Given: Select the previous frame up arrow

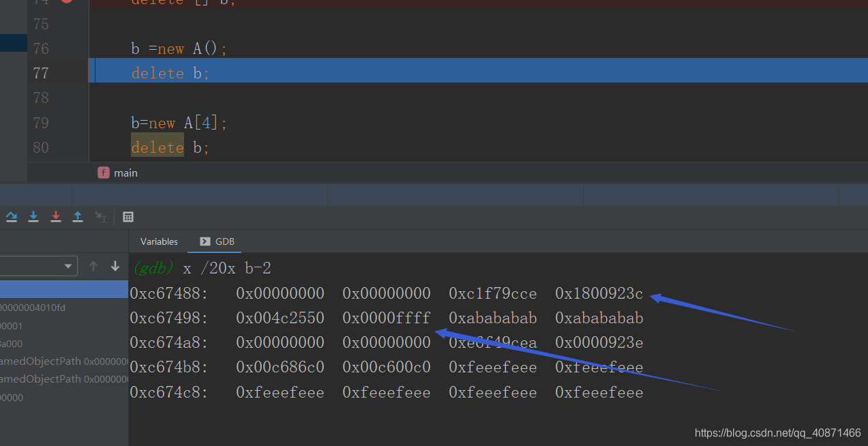Looking at the screenshot, I should 93,266.
